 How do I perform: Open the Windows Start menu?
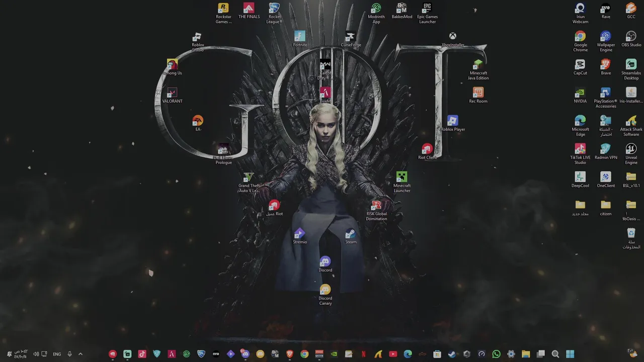pos(570,354)
